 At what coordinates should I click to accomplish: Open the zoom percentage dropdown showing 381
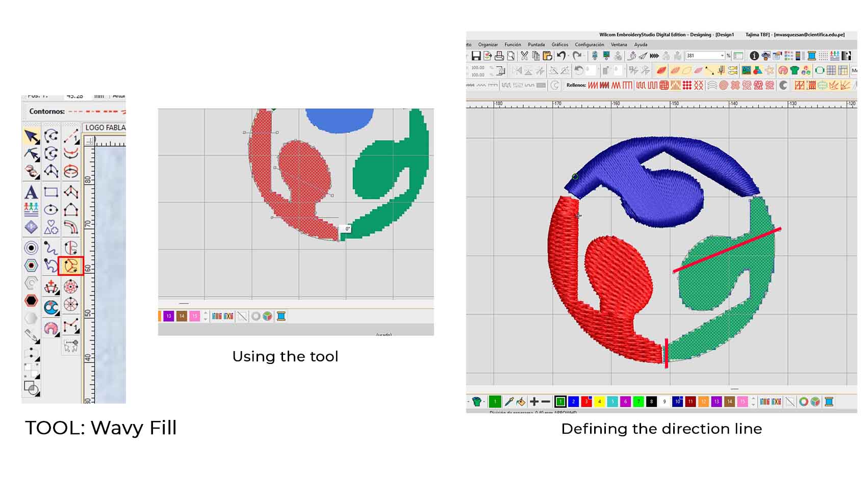pyautogui.click(x=722, y=56)
